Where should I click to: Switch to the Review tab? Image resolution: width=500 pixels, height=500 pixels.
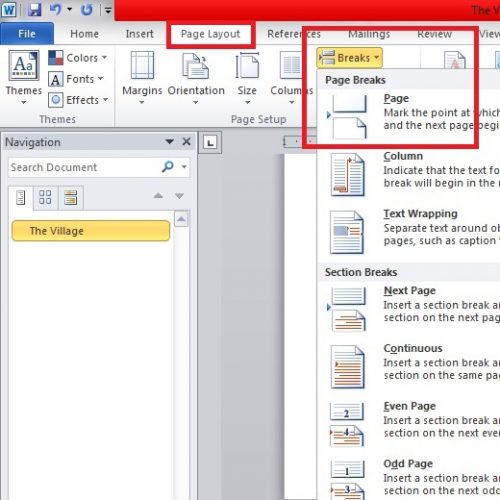[434, 34]
